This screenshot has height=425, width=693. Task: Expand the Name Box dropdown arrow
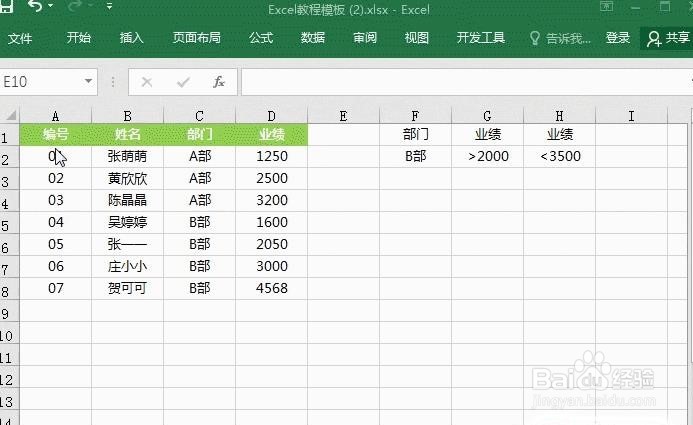(88, 81)
